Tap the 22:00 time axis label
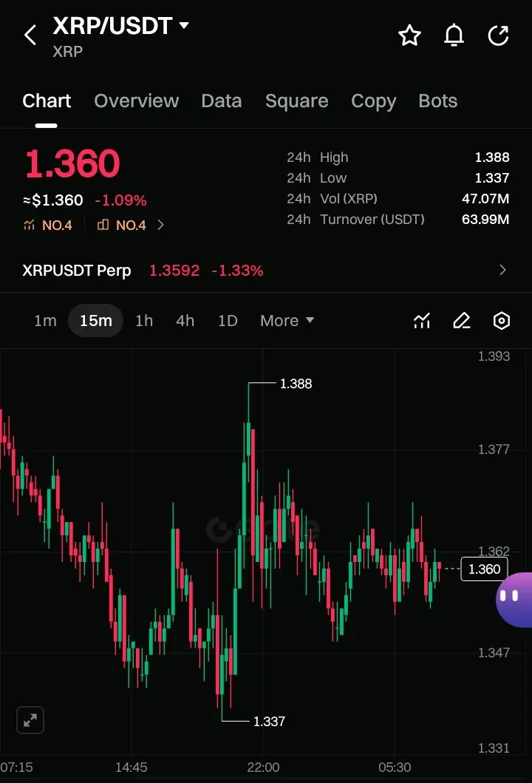This screenshot has width=532, height=783. pyautogui.click(x=263, y=767)
